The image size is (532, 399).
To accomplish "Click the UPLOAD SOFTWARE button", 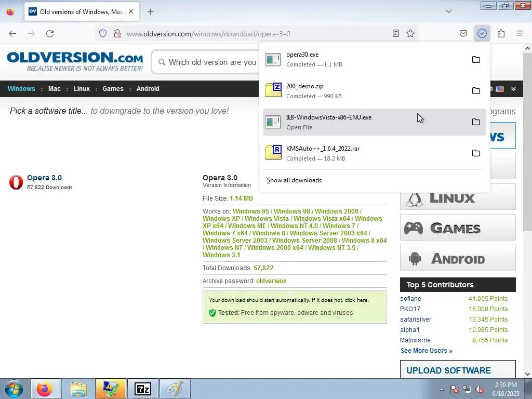I will click(x=458, y=370).
